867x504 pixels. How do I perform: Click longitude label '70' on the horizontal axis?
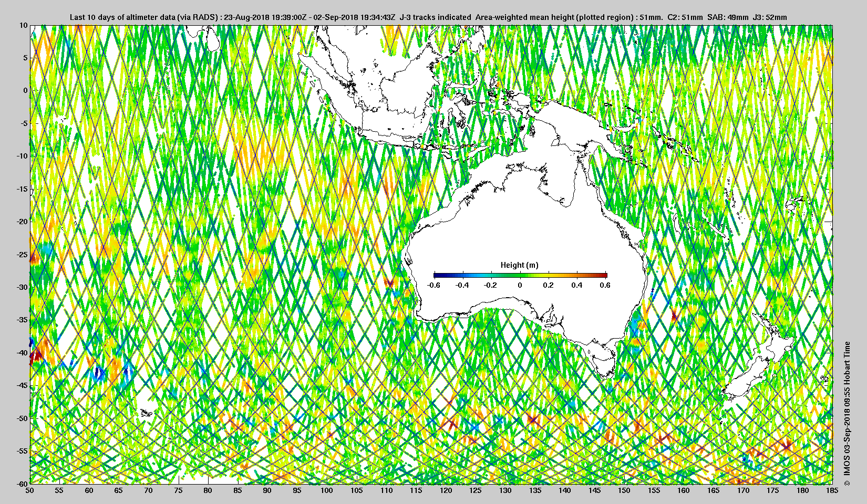click(x=149, y=490)
